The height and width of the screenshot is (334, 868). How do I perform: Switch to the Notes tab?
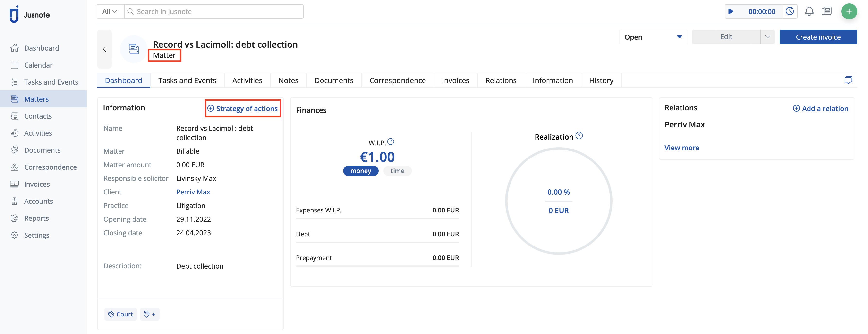pyautogui.click(x=289, y=80)
